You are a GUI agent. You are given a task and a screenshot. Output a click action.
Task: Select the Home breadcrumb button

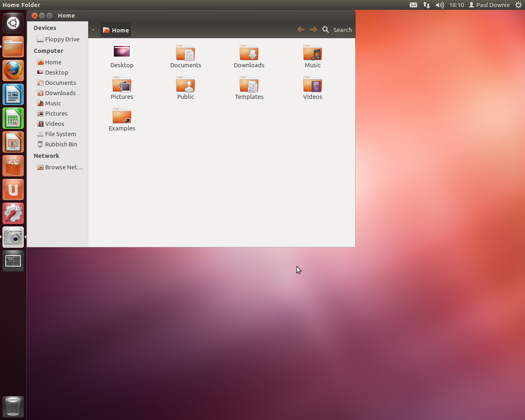(x=115, y=30)
